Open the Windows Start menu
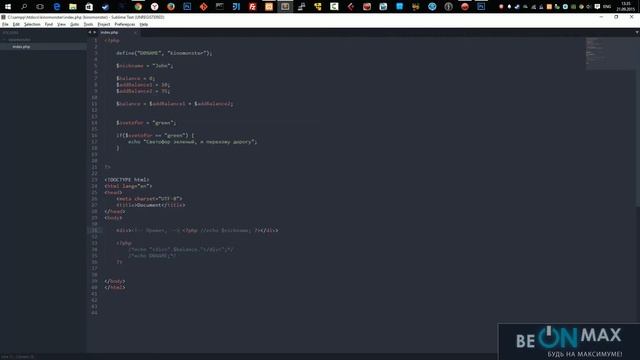 pos(8,7)
